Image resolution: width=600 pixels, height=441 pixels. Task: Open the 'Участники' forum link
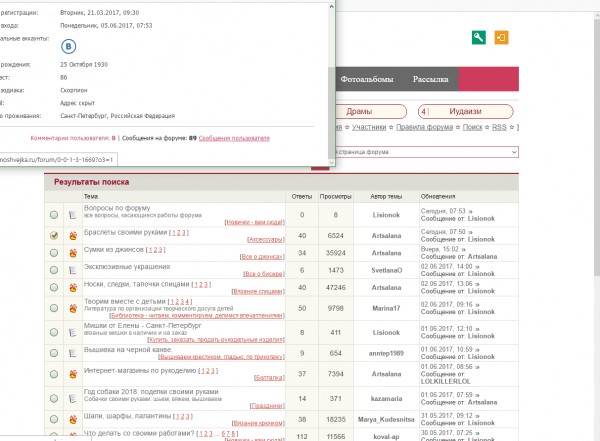369,127
